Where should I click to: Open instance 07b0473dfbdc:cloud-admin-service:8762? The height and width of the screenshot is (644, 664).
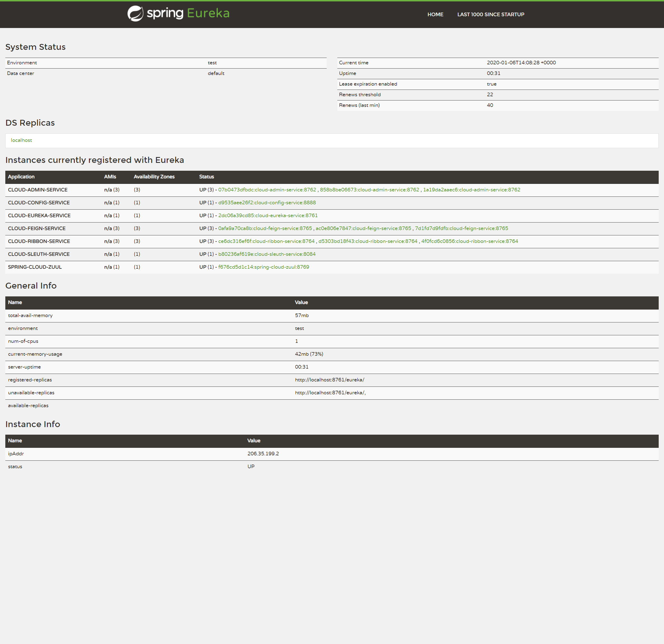tap(267, 190)
